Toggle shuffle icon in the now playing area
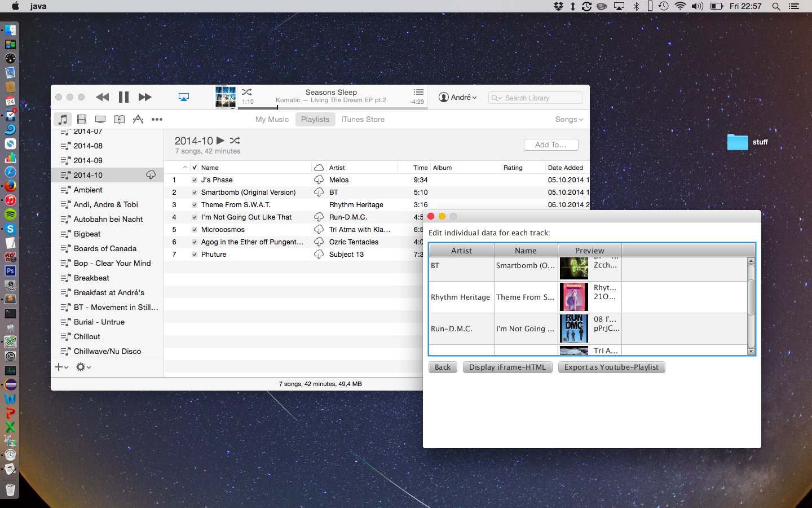Screen dimensions: 812x508 [x=247, y=92]
